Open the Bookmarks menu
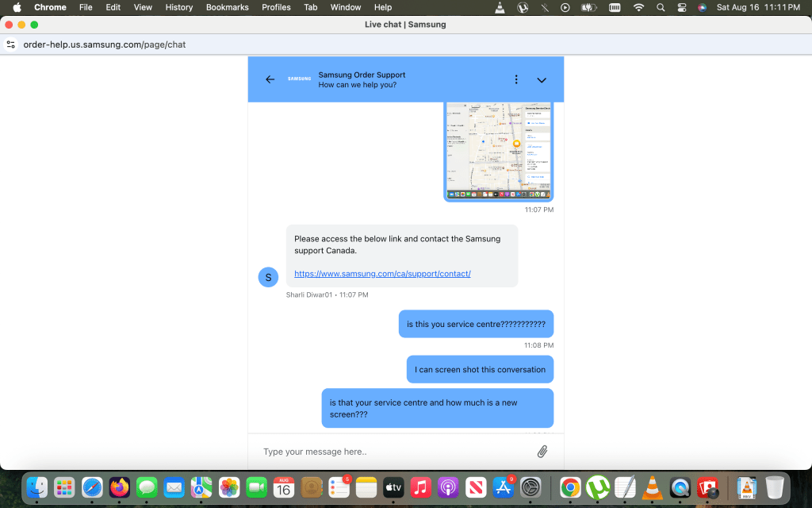Viewport: 812px width, 508px height. [x=227, y=7]
